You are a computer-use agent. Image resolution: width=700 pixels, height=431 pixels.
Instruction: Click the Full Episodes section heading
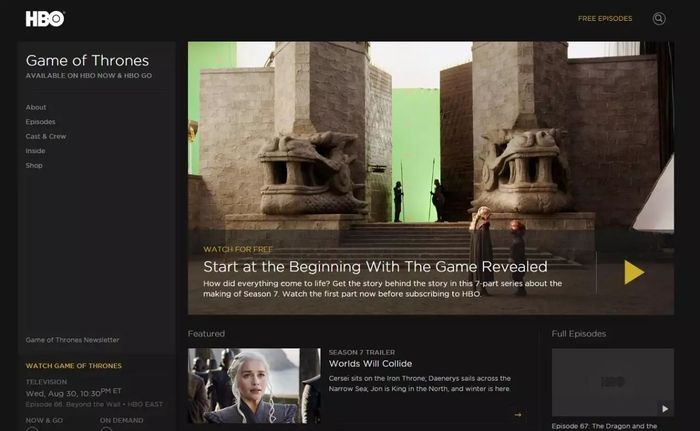(579, 334)
